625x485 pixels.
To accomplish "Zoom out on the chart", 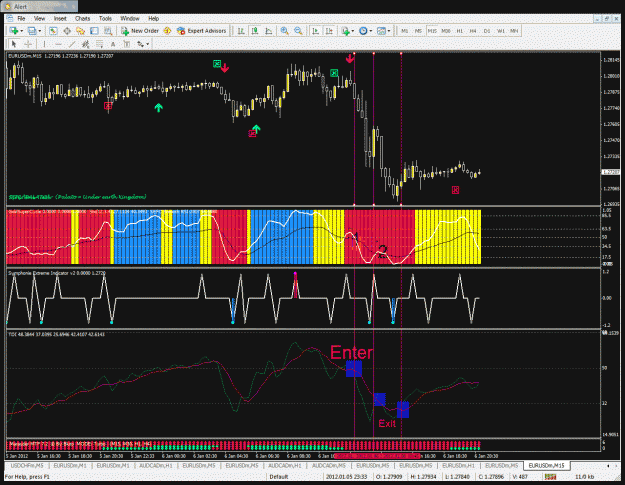I will pos(298,31).
